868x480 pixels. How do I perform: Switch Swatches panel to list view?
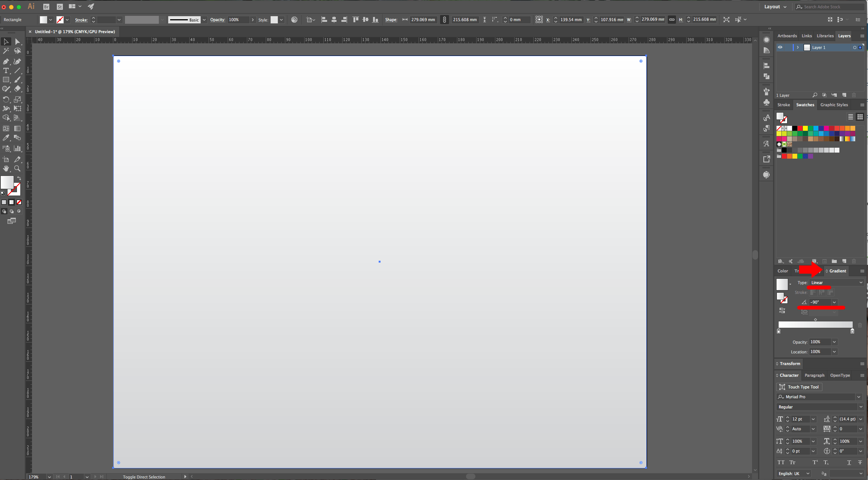tap(850, 117)
